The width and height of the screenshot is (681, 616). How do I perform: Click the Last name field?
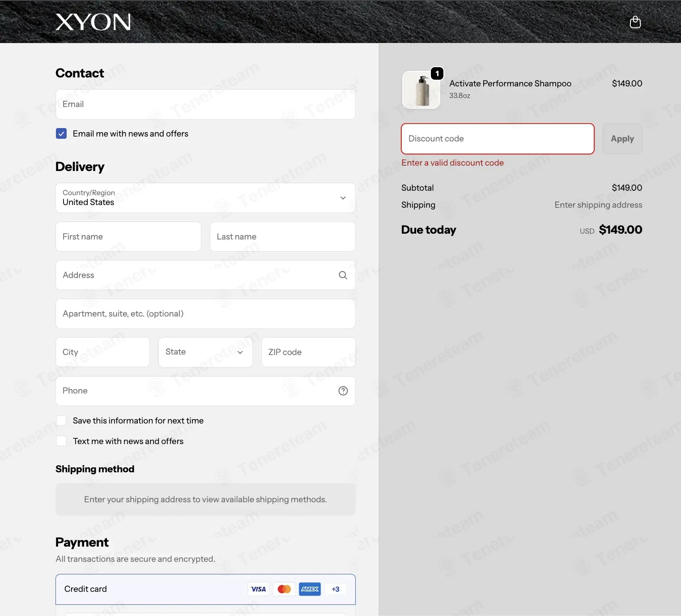[283, 236]
